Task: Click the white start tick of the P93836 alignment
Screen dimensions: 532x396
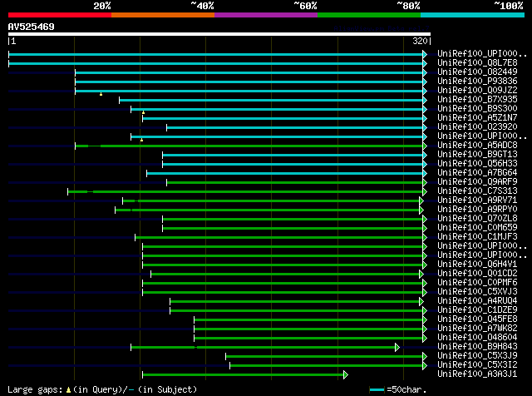Action: pyautogui.click(x=76, y=82)
